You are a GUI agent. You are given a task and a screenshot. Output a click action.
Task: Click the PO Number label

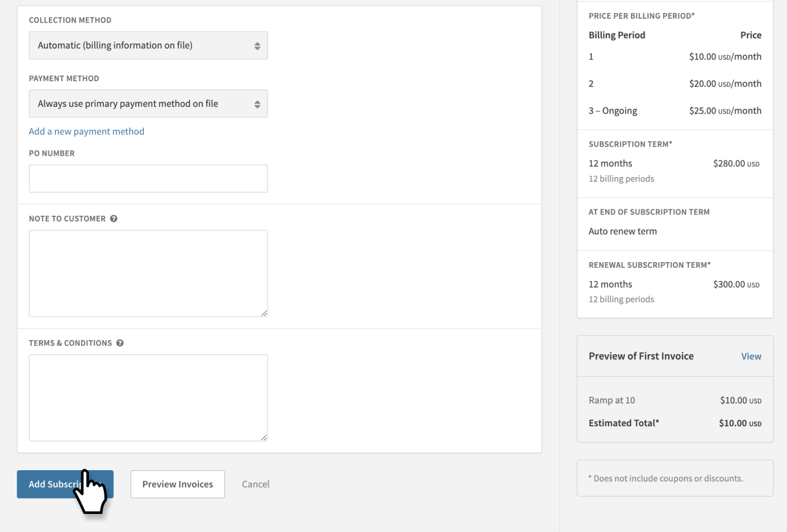point(52,153)
